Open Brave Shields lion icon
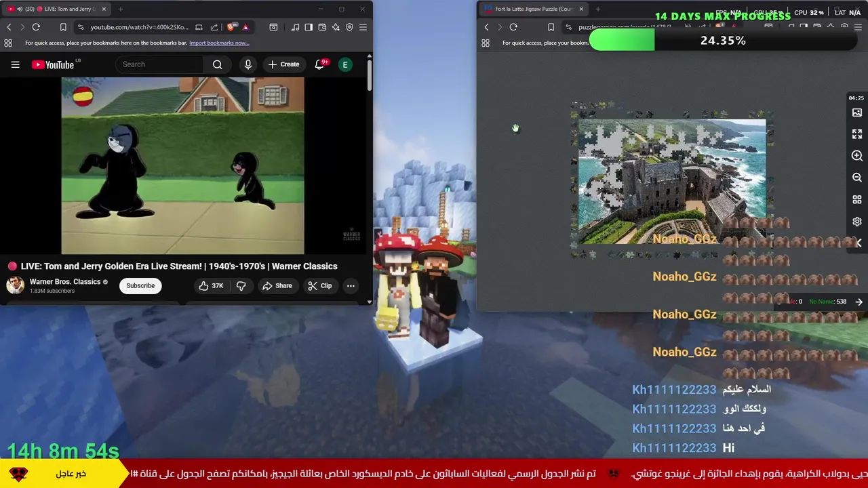868x488 pixels. click(x=232, y=27)
